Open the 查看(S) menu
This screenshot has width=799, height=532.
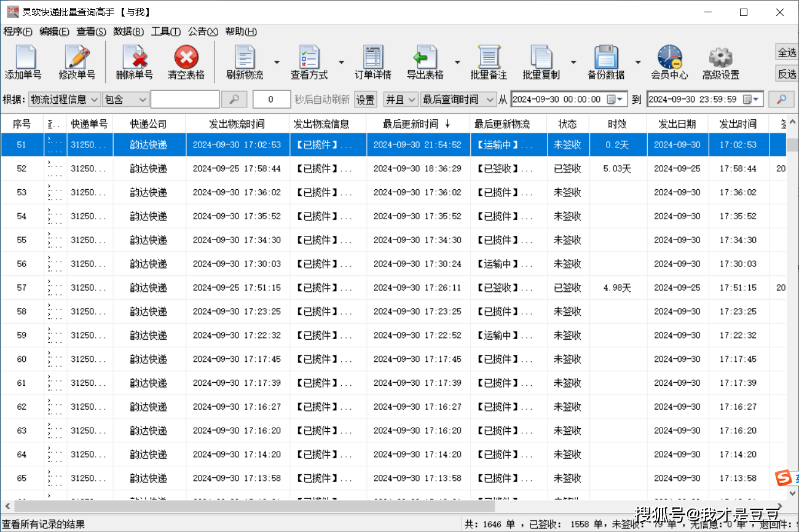pyautogui.click(x=91, y=32)
